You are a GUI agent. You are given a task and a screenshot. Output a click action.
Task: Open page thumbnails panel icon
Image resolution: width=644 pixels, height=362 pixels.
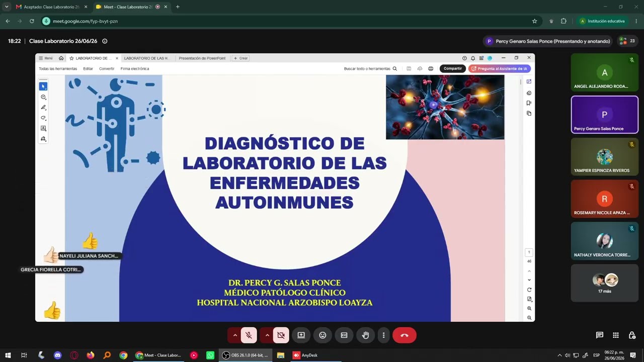pos(529,113)
